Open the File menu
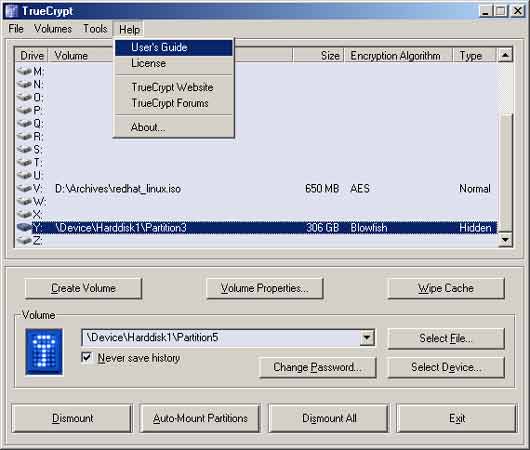The height and width of the screenshot is (450, 530). click(x=16, y=29)
